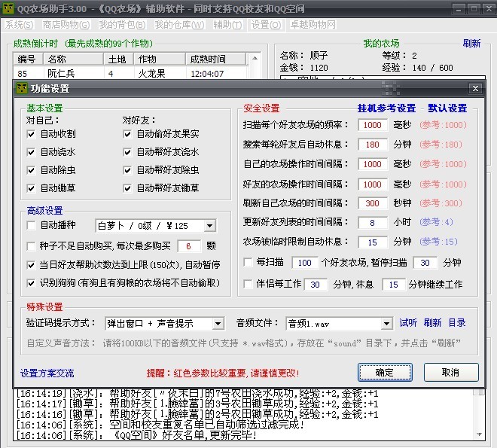Toggle 自动帮好友除虫 checkbox

coord(127,170)
